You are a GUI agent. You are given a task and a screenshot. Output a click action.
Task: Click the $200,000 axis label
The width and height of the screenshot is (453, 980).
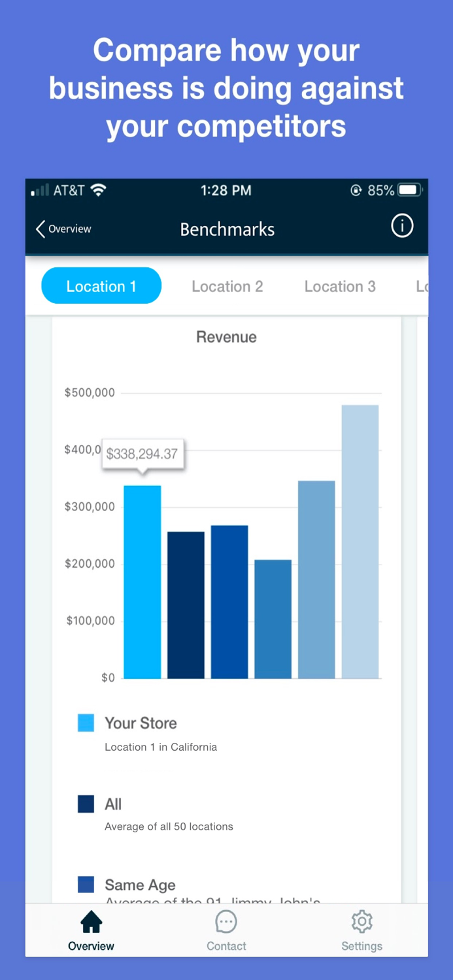click(x=90, y=564)
